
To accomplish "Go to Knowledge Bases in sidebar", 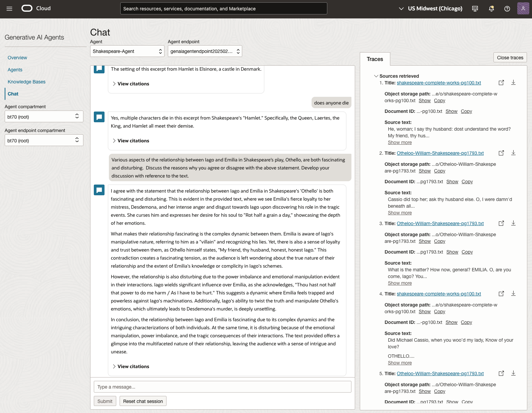I will pos(26,82).
